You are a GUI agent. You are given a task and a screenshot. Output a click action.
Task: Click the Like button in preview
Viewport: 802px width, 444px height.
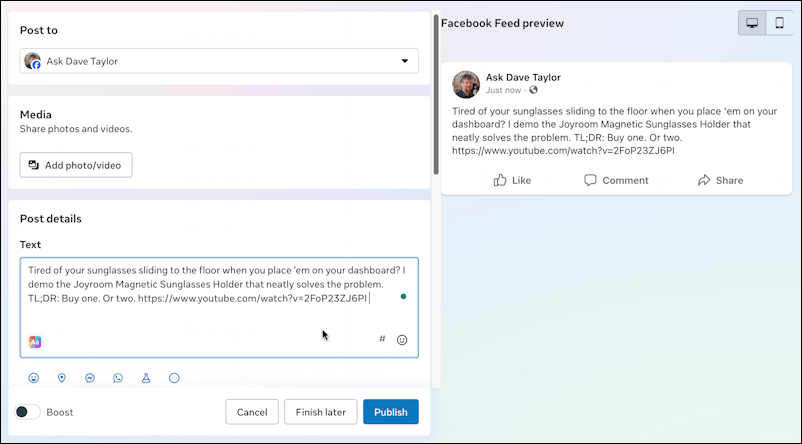[x=512, y=180]
